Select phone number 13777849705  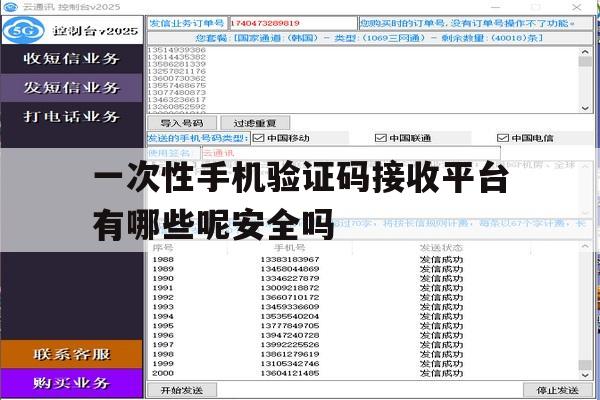pos(290,326)
